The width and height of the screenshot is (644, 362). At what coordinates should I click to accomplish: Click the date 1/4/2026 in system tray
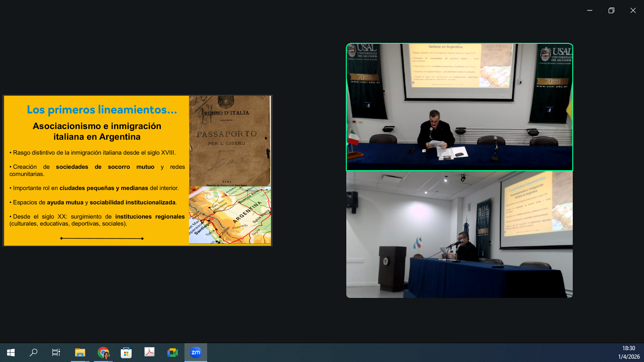tap(628, 357)
